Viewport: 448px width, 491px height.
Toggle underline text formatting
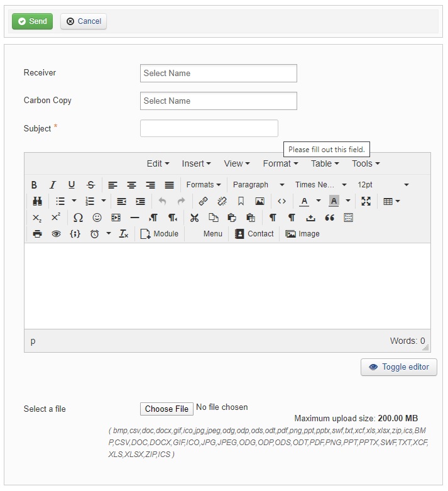click(x=72, y=185)
